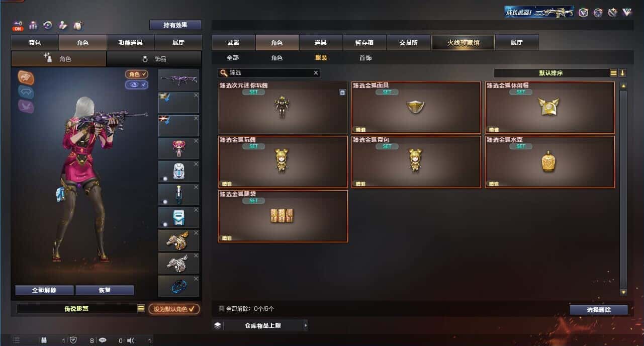This screenshot has height=346, width=644.
Task: Open the ranking podium icon
Action: tap(34, 25)
